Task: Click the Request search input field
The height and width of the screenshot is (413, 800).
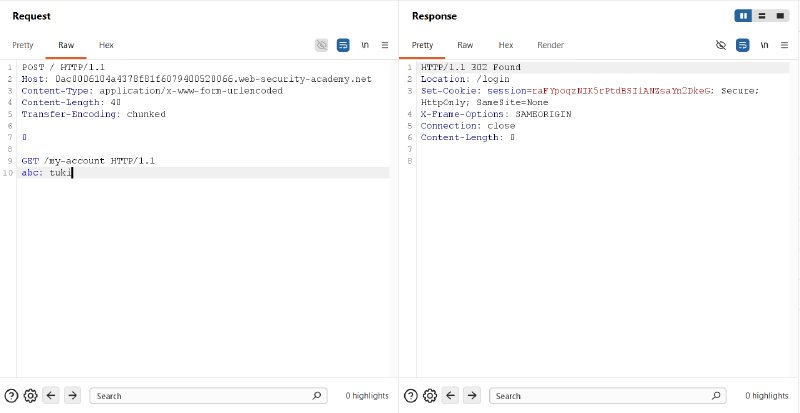Action: tap(208, 396)
